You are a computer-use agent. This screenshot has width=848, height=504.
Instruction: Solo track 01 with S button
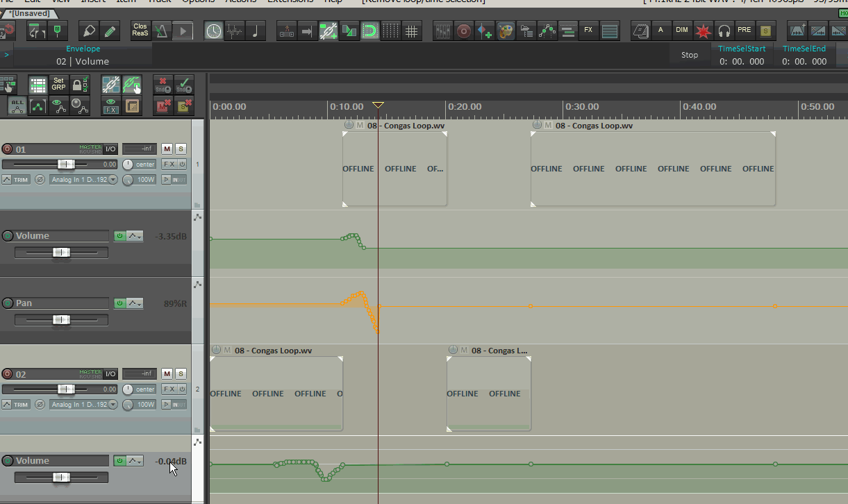[181, 149]
